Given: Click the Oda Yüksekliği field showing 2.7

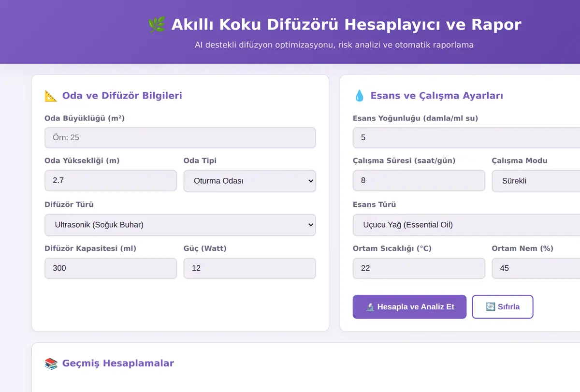Looking at the screenshot, I should click(x=111, y=181).
